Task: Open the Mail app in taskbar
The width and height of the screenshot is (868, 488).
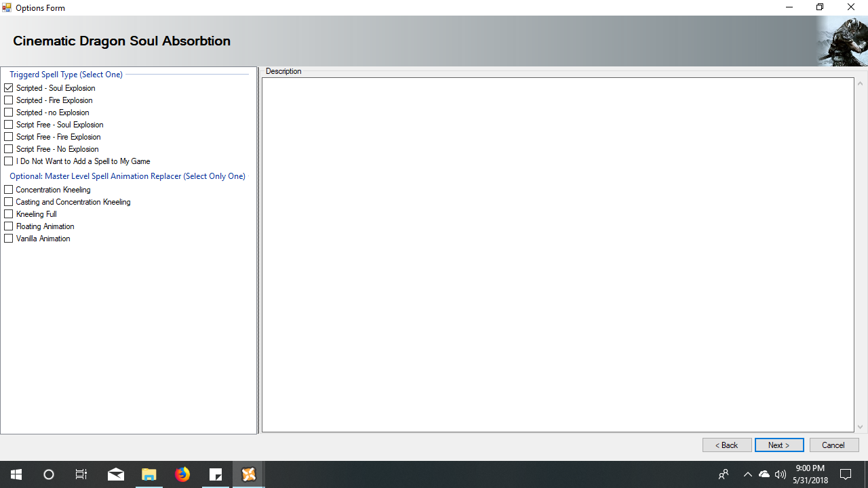Action: point(116,474)
